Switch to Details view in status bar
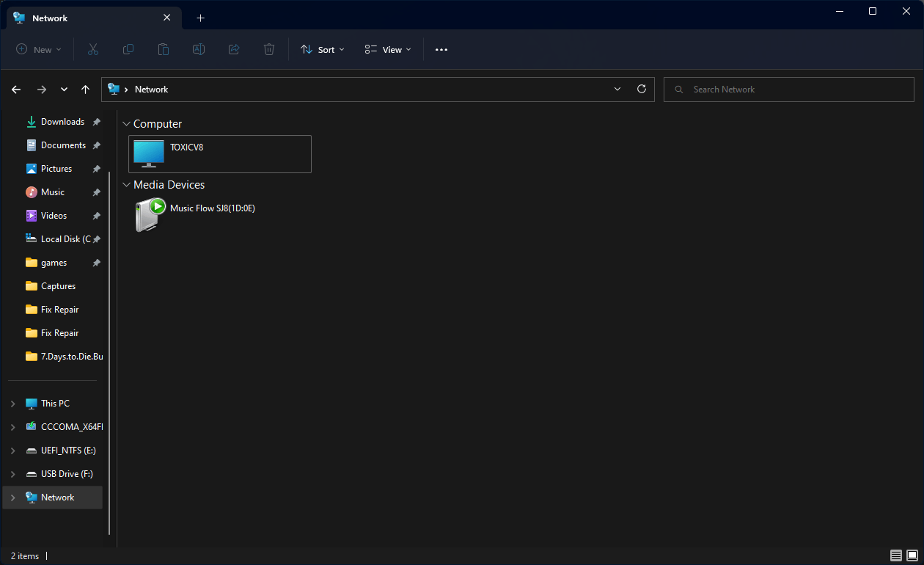924x565 pixels. click(896, 555)
